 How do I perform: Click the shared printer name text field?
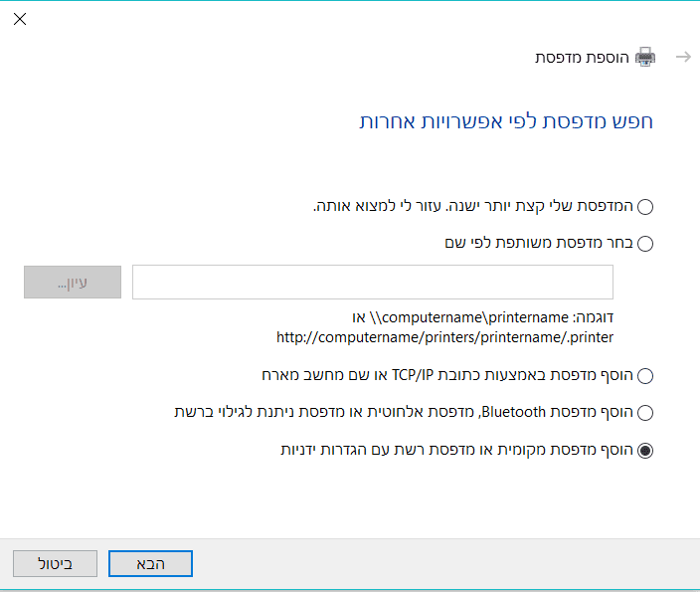click(x=373, y=282)
